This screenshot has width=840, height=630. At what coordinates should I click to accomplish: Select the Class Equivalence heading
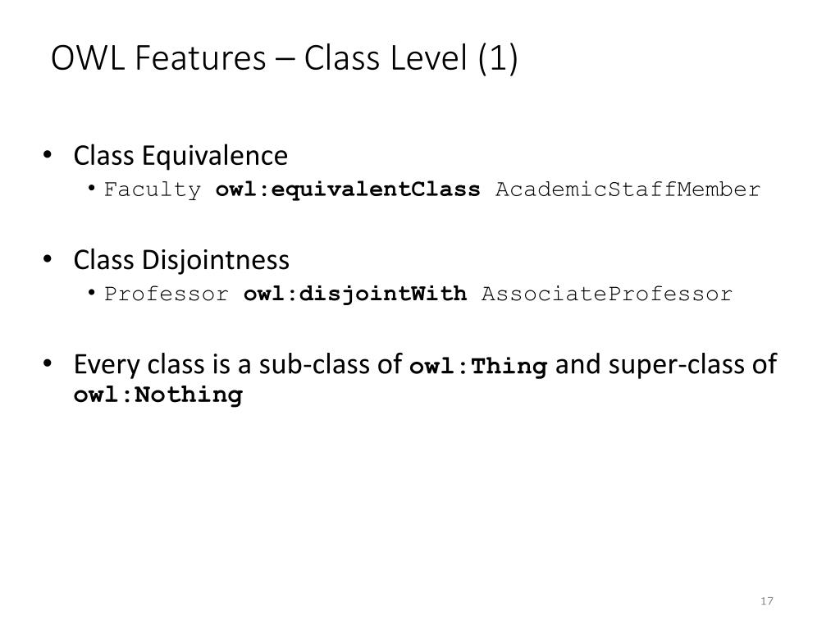tap(180, 156)
